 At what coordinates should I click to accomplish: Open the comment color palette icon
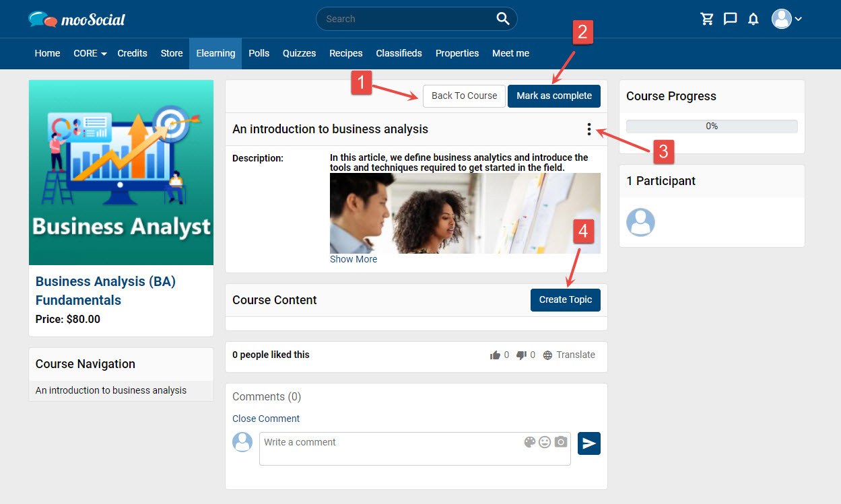pyautogui.click(x=530, y=442)
